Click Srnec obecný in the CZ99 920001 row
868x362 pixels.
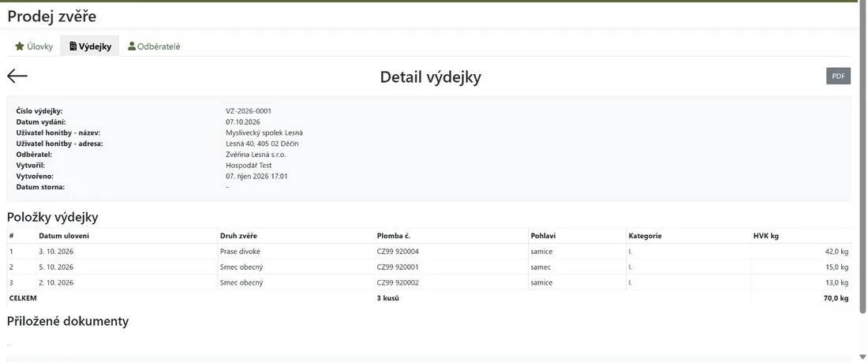[x=241, y=267]
